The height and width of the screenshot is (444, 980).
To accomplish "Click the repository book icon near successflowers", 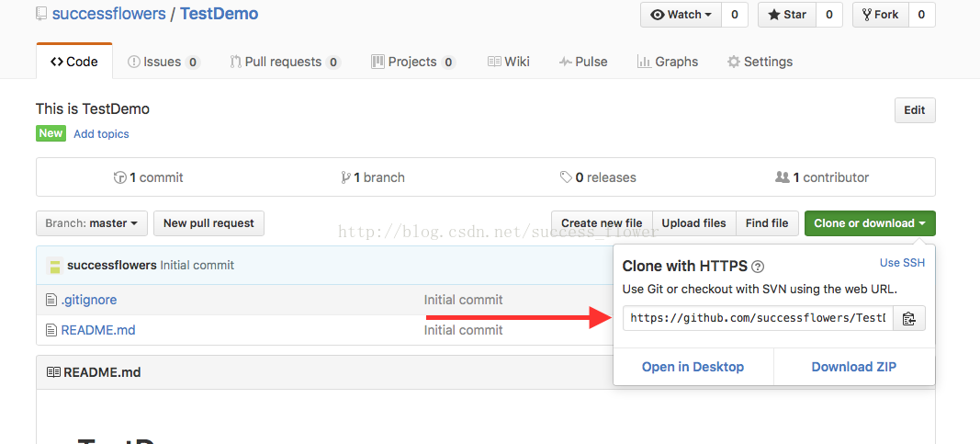I will [41, 14].
